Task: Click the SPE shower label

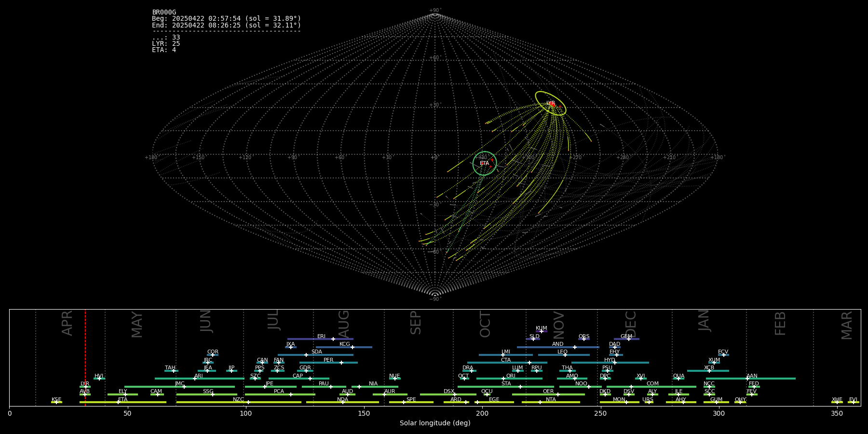Action: [411, 400]
